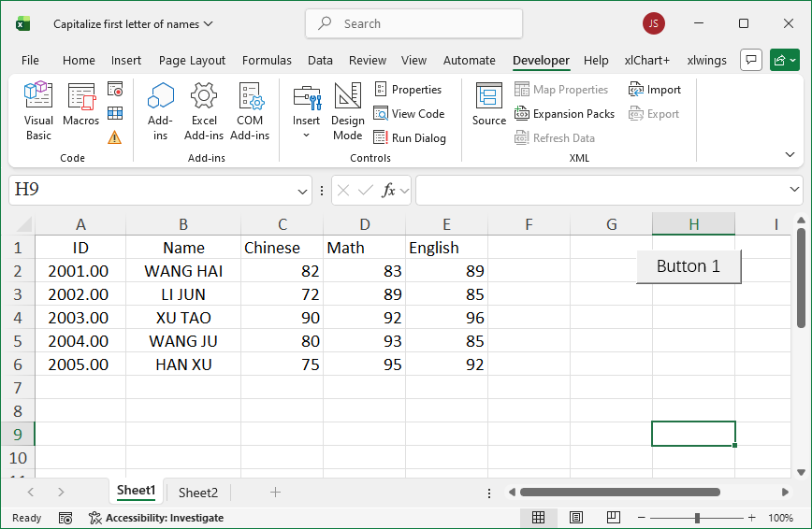Open Excel Add-ins manager
The height and width of the screenshot is (529, 812).
[x=204, y=111]
